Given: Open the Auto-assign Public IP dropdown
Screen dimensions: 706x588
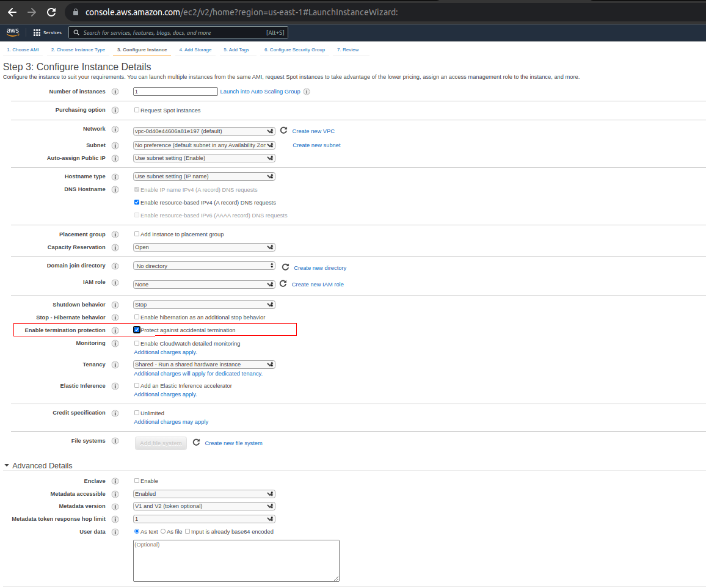Looking at the screenshot, I should point(204,158).
